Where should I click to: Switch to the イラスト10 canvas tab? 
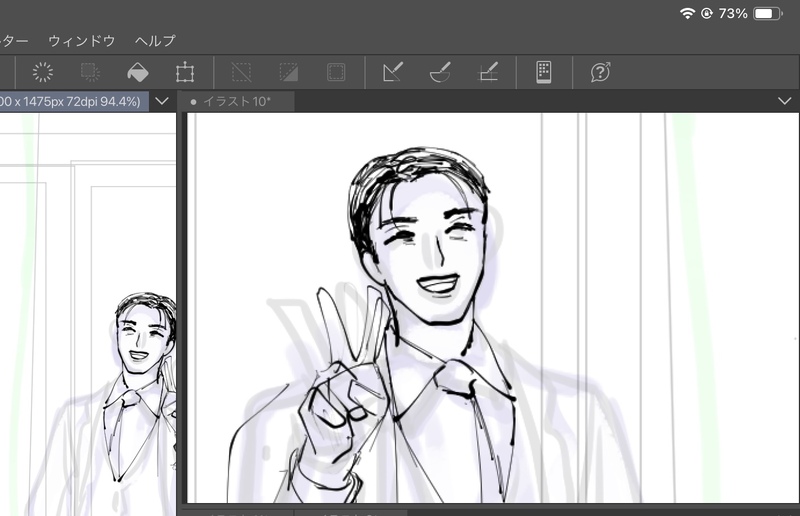[236, 102]
